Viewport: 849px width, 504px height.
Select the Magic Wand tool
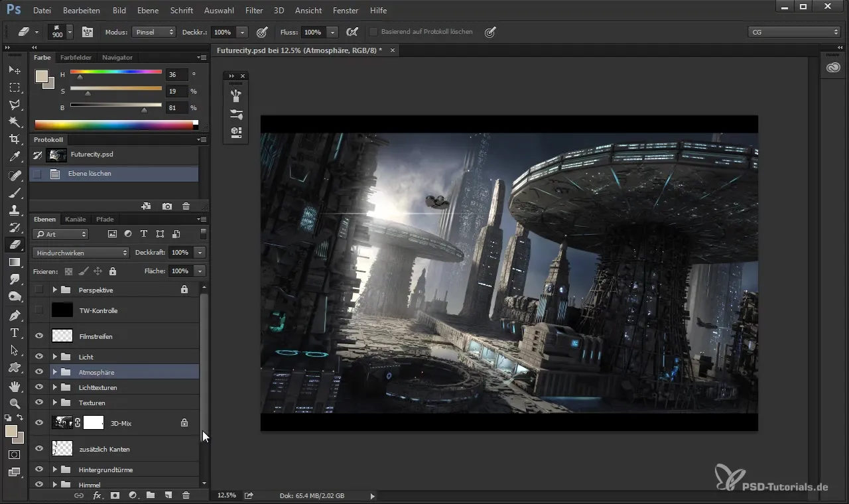pos(15,122)
